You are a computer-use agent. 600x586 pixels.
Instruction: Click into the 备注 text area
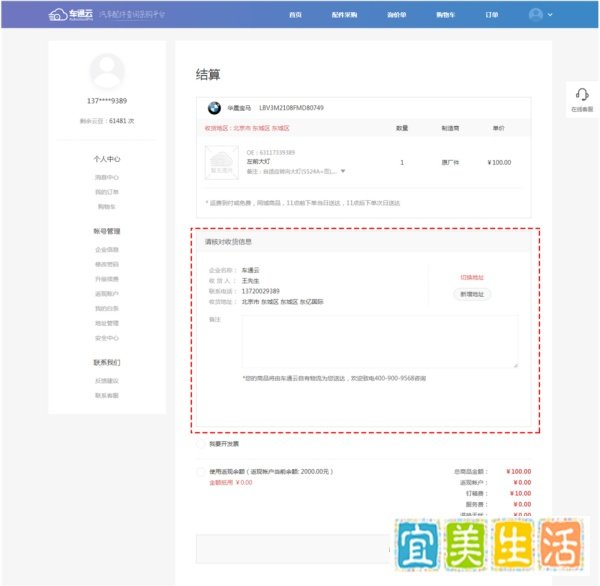coord(380,341)
